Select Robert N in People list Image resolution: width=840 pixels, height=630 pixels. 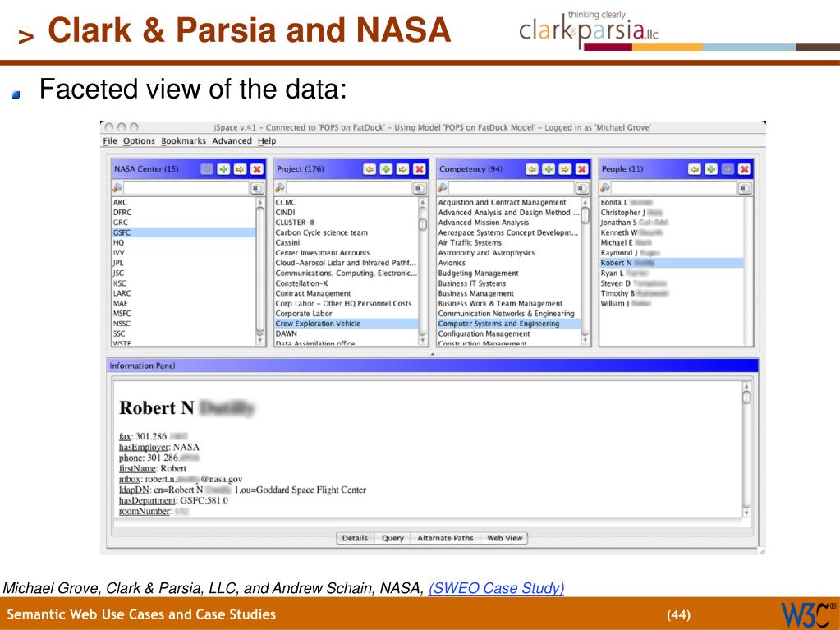pyautogui.click(x=672, y=263)
